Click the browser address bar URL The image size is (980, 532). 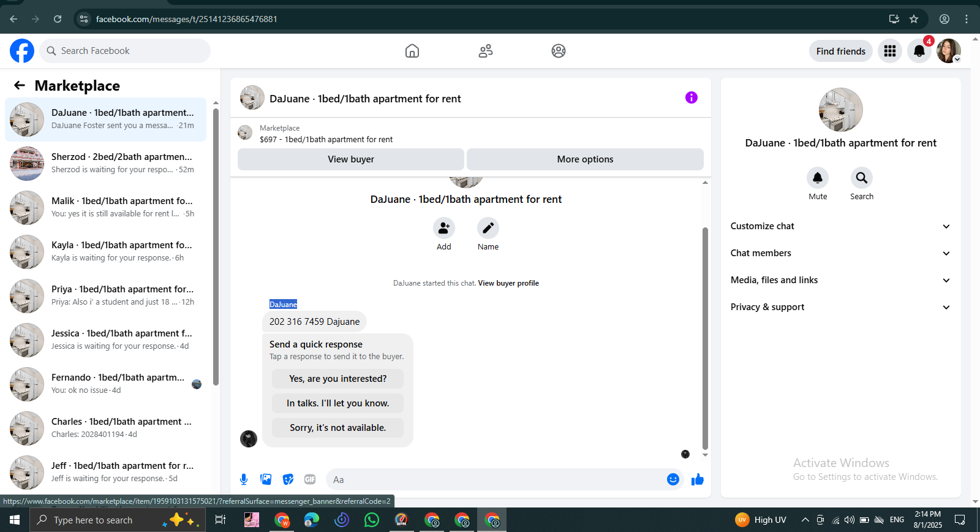point(187,19)
